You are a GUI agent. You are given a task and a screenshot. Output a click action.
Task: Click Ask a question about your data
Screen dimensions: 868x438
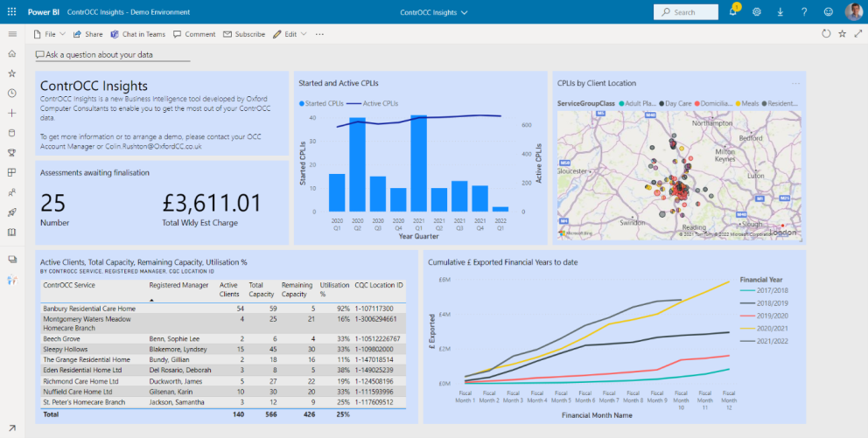(x=99, y=55)
